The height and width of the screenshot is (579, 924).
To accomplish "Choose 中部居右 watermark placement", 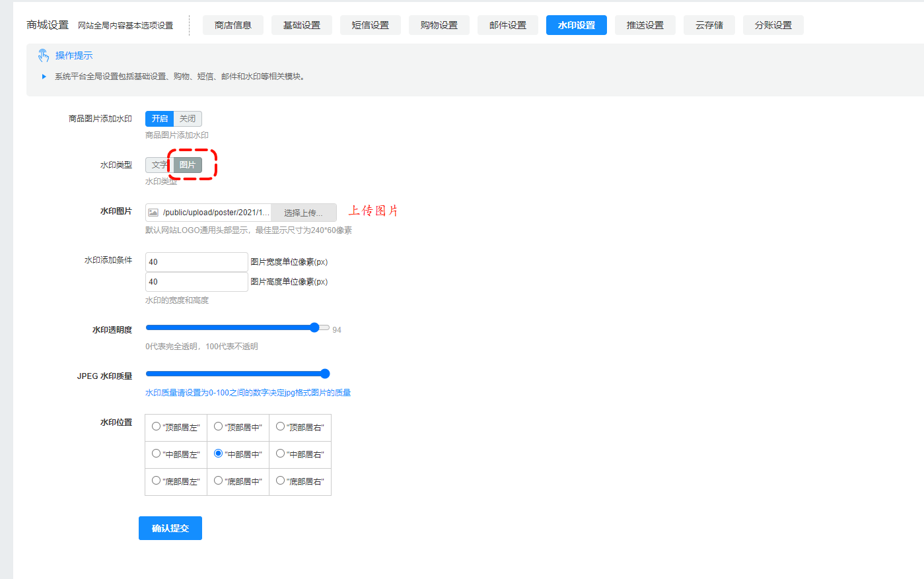I will click(x=280, y=454).
